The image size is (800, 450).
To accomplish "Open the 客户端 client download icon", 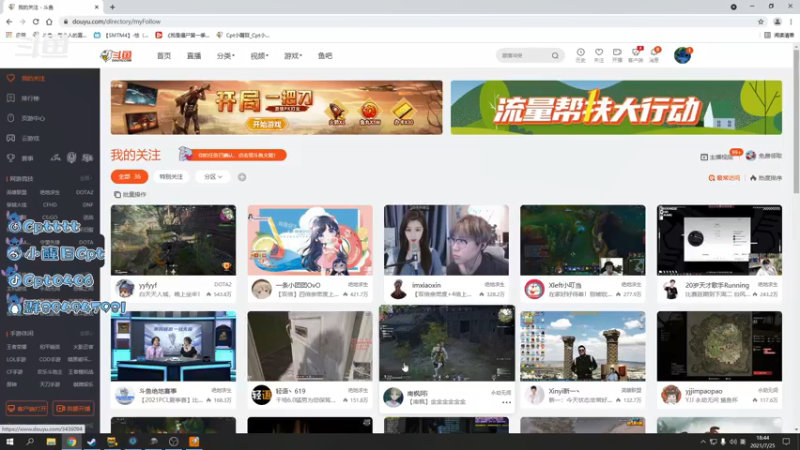I will coord(636,55).
